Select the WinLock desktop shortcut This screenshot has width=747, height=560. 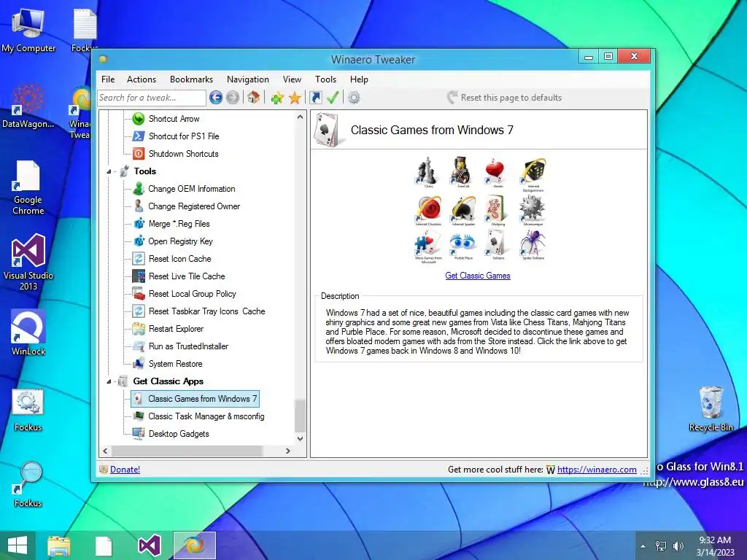coord(28,332)
